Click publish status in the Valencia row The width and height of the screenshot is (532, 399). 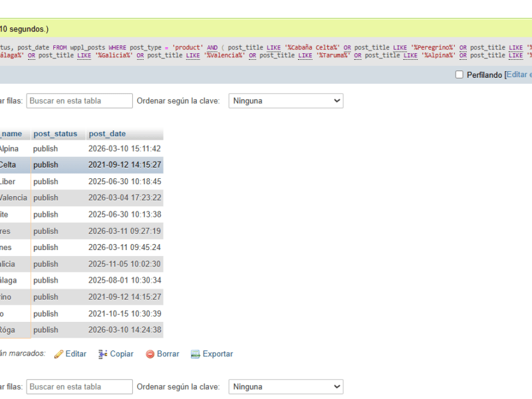45,198
